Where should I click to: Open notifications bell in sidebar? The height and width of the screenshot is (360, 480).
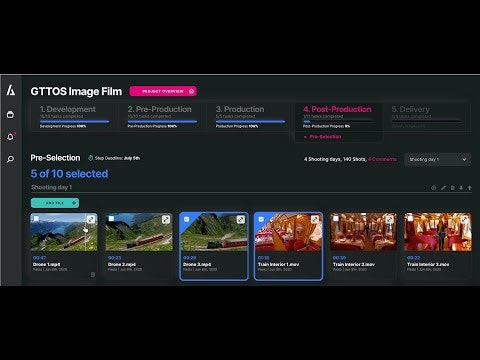11,137
